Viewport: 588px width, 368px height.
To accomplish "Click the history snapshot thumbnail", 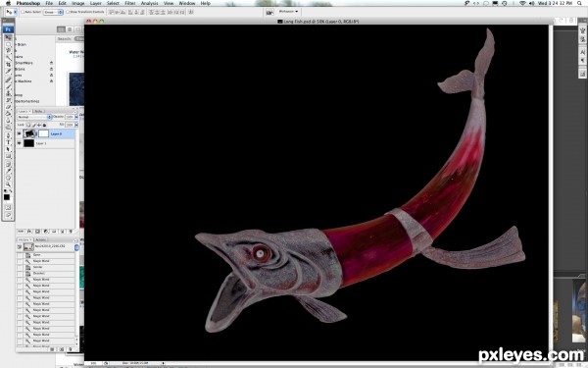I will pos(28,246).
